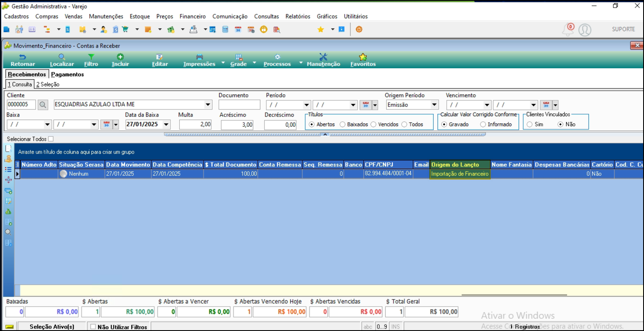This screenshot has width=644, height=331.
Task: Select the Vencidos radio button
Action: coord(374,124)
